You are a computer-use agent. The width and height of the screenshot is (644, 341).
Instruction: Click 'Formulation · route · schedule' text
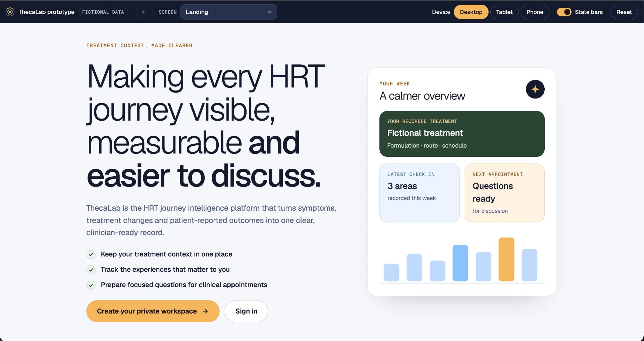tap(427, 146)
